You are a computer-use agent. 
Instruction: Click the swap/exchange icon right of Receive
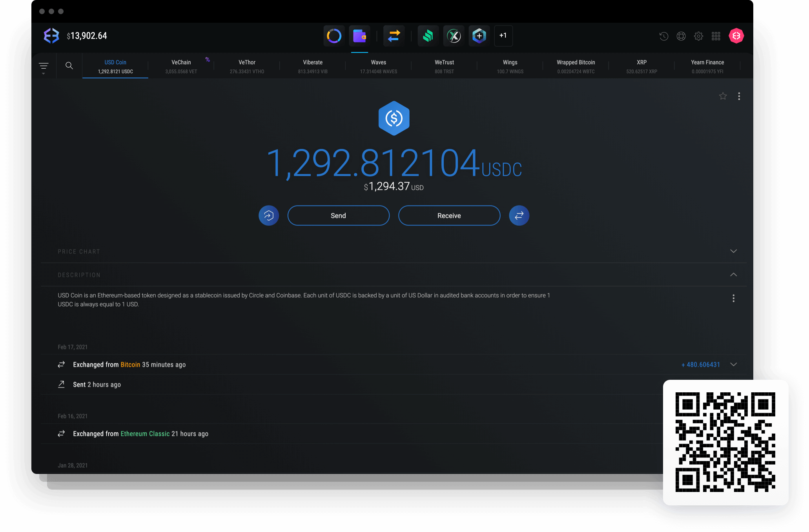[x=519, y=215]
